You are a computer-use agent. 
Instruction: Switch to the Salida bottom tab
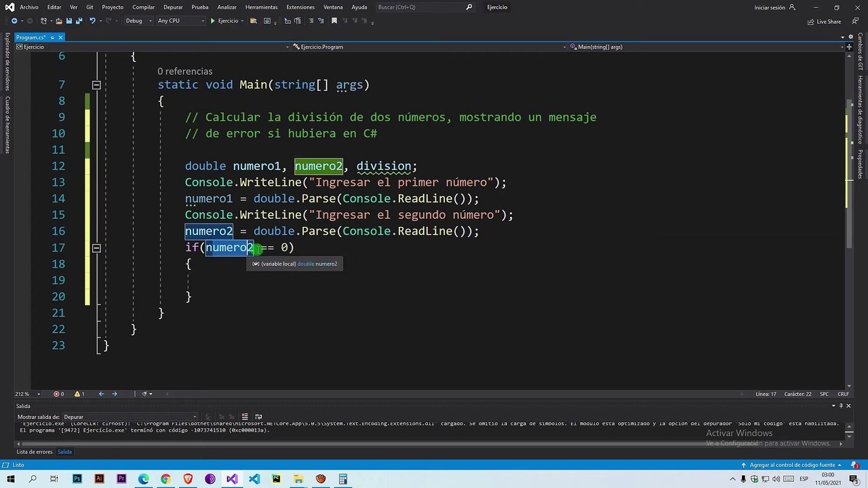coord(64,451)
